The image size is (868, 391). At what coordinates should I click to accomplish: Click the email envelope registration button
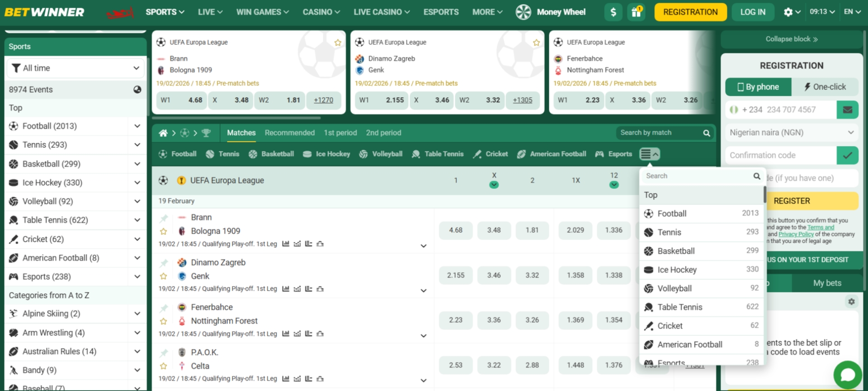pos(848,110)
